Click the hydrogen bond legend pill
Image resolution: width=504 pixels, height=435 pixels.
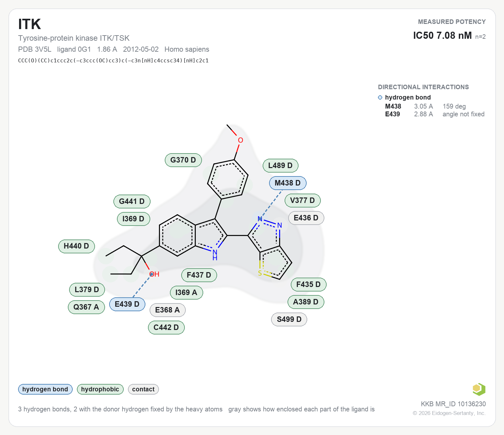click(45, 389)
